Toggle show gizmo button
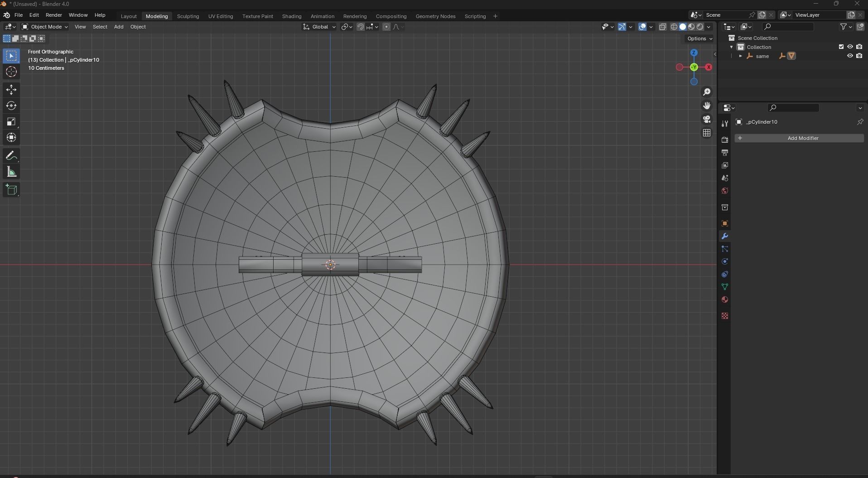The image size is (868, 478). tap(622, 27)
